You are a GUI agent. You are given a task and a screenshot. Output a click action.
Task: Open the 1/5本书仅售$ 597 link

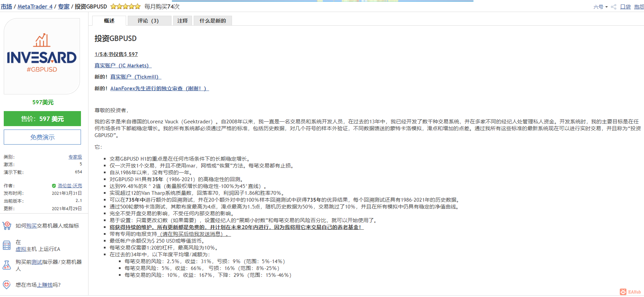(x=116, y=54)
